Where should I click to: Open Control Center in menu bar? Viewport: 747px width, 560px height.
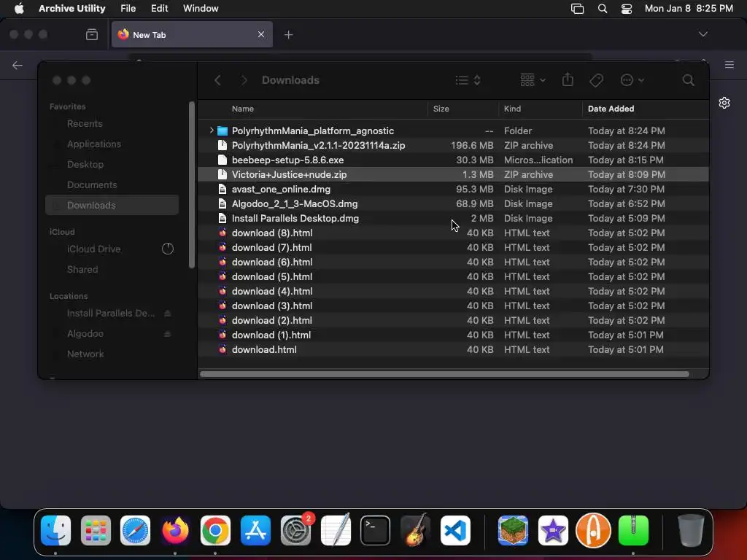pyautogui.click(x=627, y=9)
